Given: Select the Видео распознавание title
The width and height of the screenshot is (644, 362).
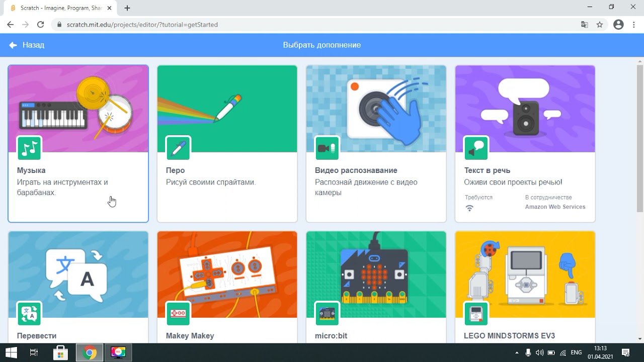Looking at the screenshot, I should click(x=356, y=170).
